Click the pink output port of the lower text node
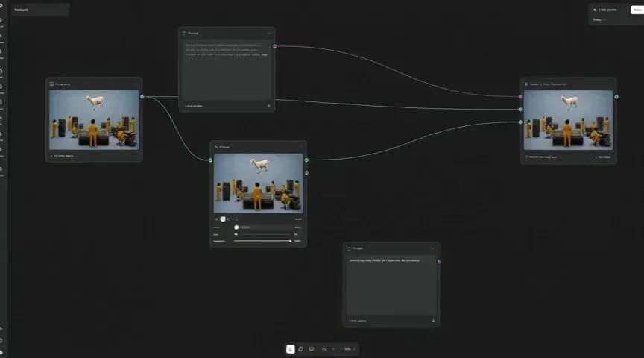Viewport: 644px width, 358px height. click(x=440, y=261)
